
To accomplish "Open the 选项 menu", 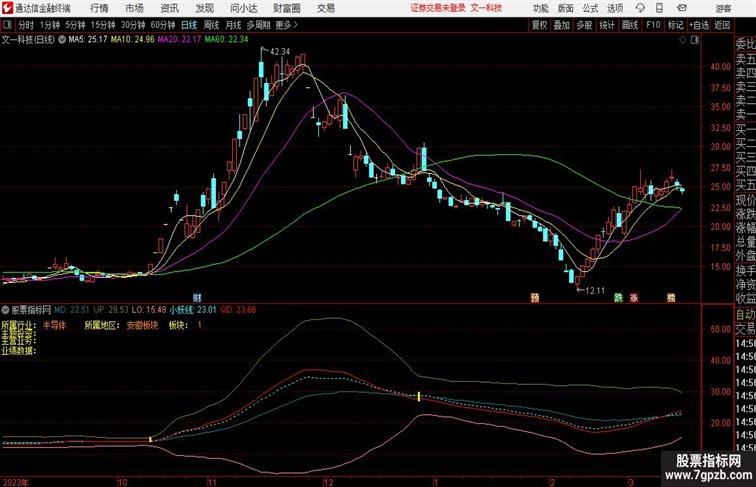I will click(615, 8).
